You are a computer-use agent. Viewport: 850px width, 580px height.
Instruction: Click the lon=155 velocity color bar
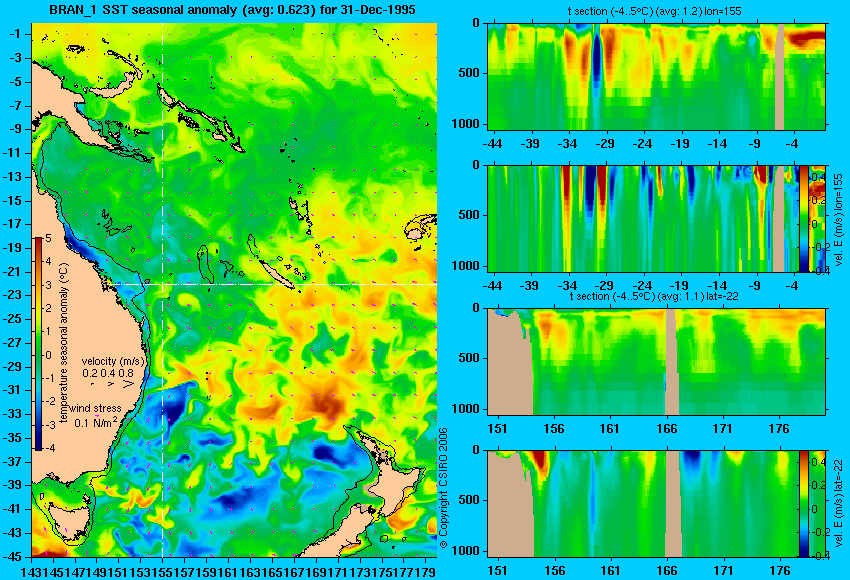[x=803, y=218]
